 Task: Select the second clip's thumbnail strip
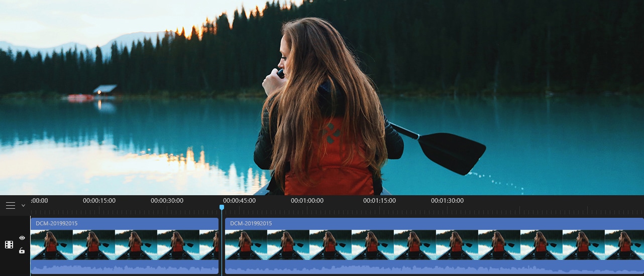point(434,244)
